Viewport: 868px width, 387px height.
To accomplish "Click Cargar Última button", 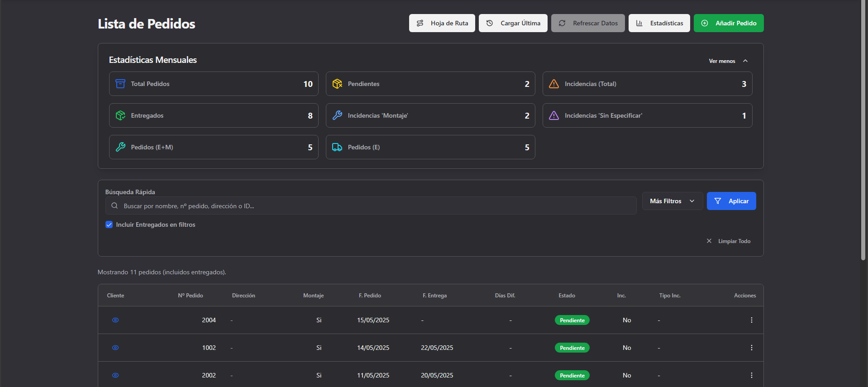I will pos(513,23).
